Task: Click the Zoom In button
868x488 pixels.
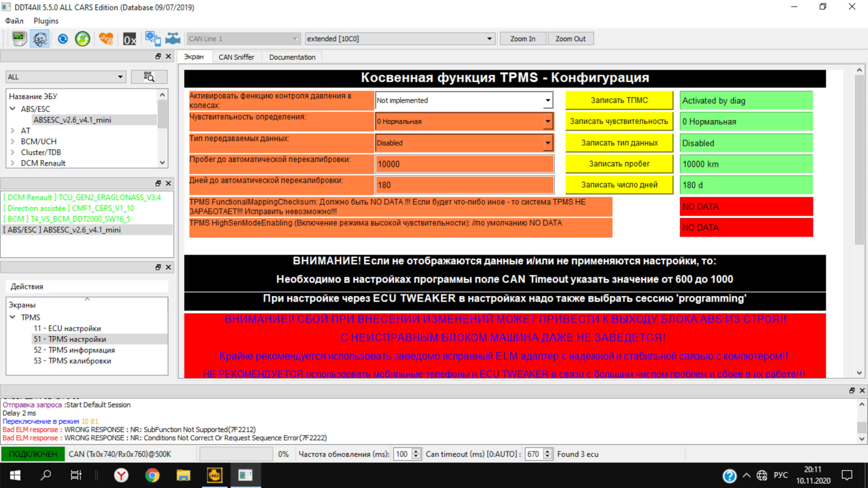Action: coord(523,39)
